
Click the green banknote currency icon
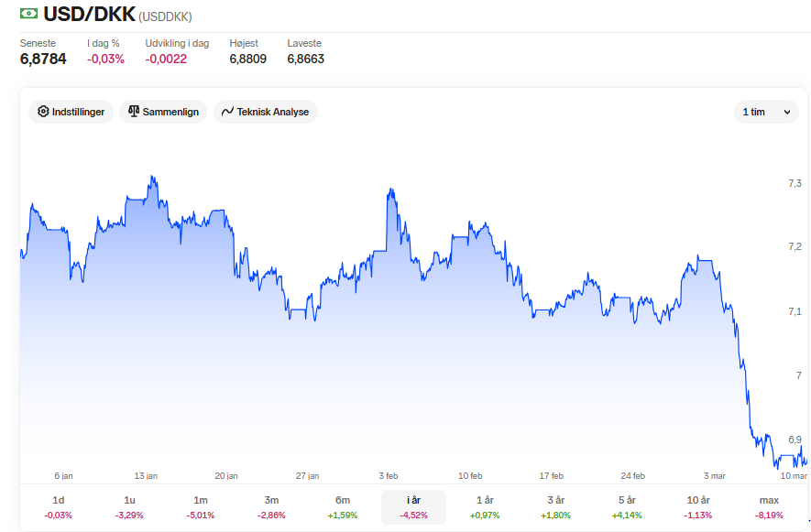[x=28, y=14]
